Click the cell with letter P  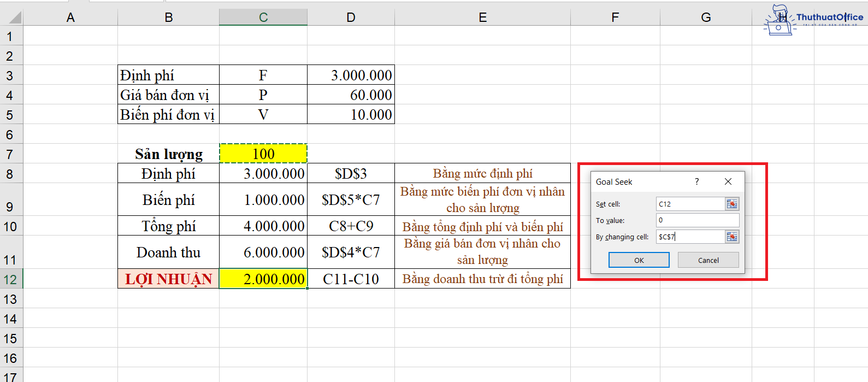263,95
